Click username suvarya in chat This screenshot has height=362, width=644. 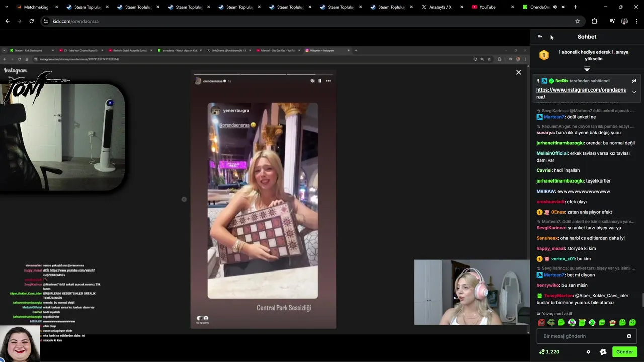coord(545,133)
